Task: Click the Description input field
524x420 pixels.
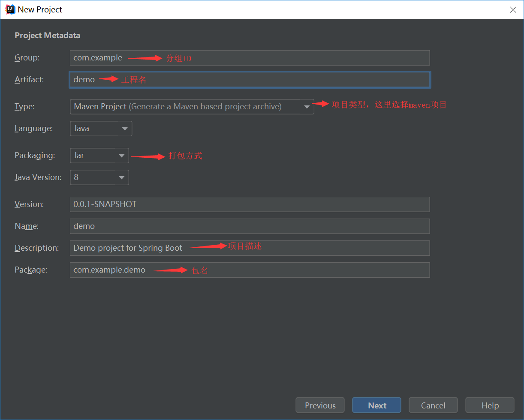Action: pos(250,248)
